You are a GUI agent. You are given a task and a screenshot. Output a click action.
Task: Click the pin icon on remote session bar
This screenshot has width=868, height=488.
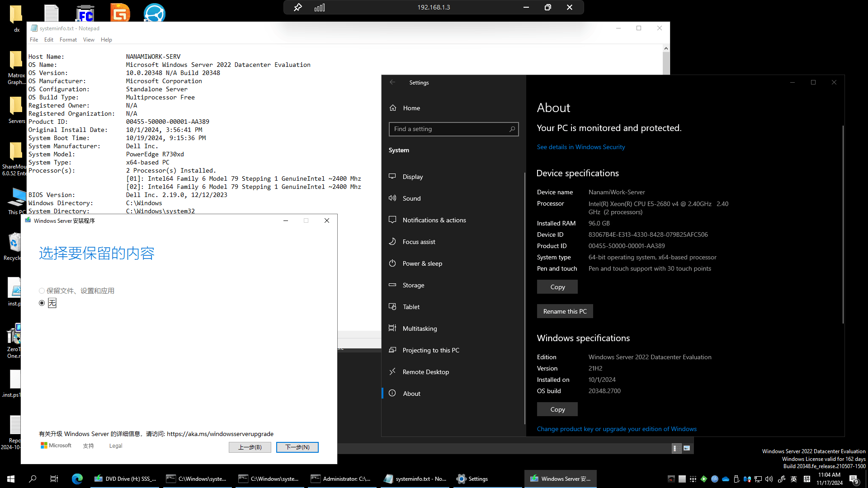tap(297, 7)
